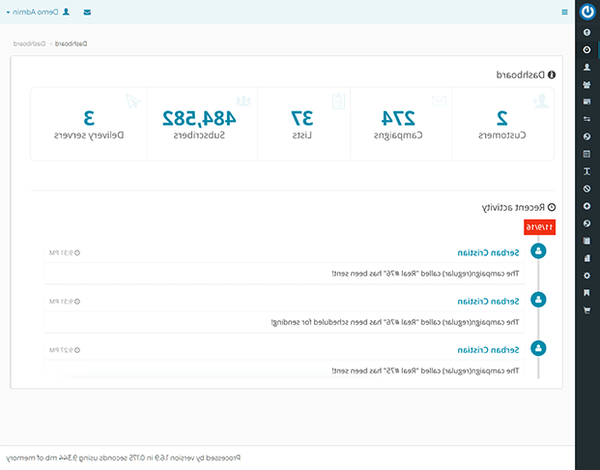Click the power logo icon in sidebar
This screenshot has height=470, width=600.
[x=587, y=13]
